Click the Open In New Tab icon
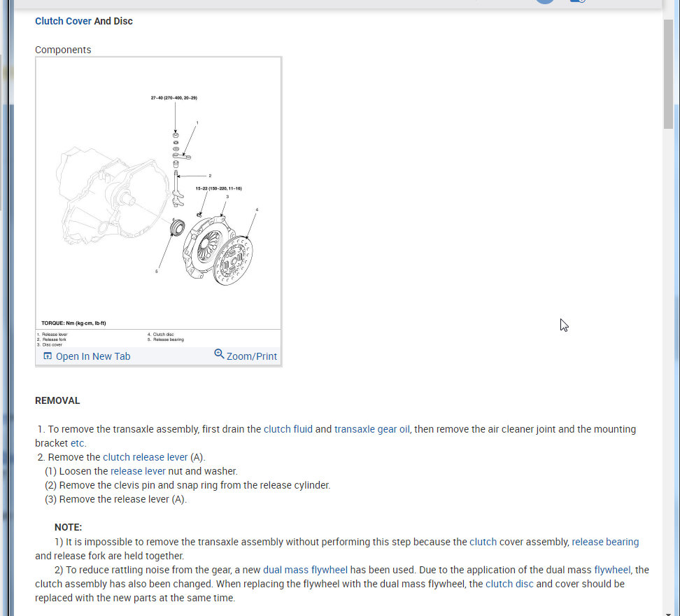680x616 pixels. (x=48, y=356)
